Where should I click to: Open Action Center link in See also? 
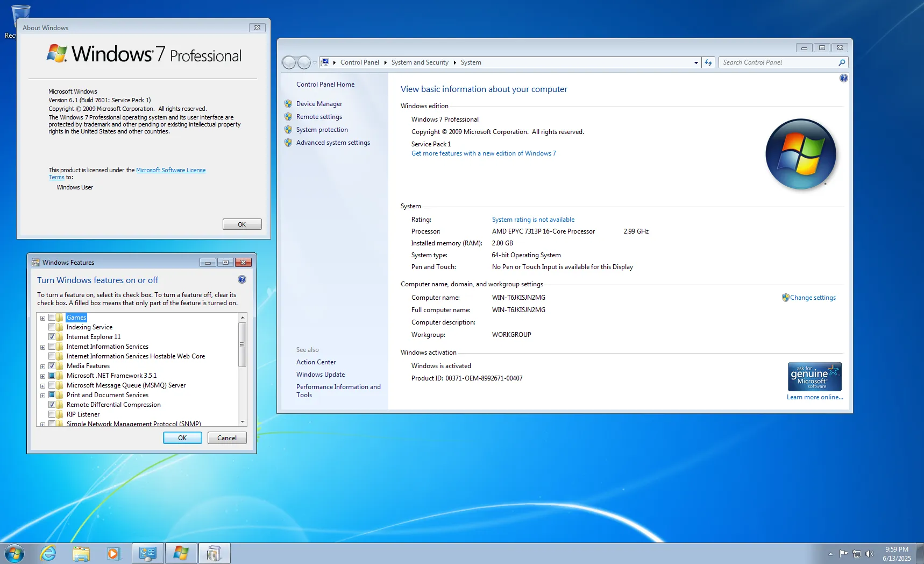coord(316,362)
